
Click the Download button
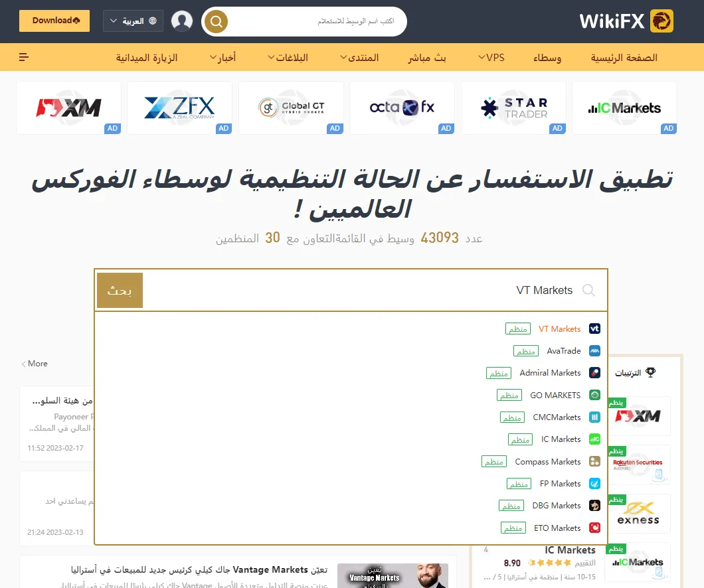click(54, 21)
